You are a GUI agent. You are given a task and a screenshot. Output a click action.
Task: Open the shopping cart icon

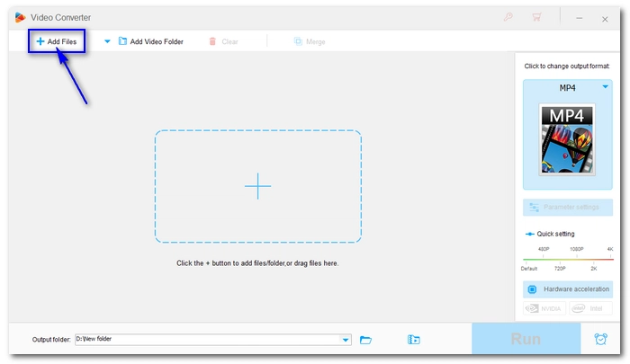(536, 17)
